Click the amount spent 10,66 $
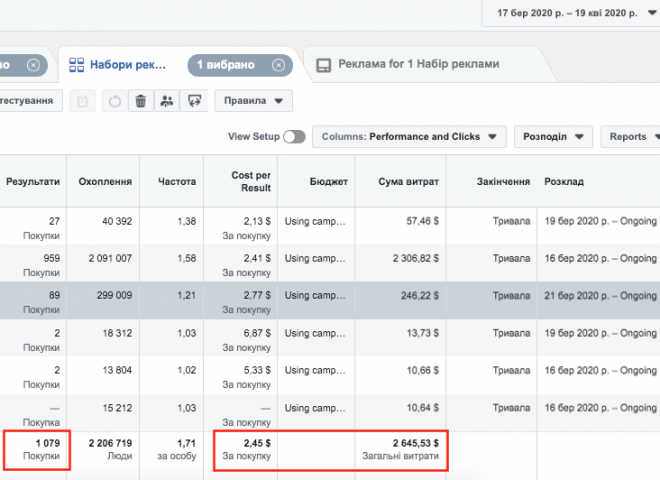The height and width of the screenshot is (480, 660). (x=423, y=370)
